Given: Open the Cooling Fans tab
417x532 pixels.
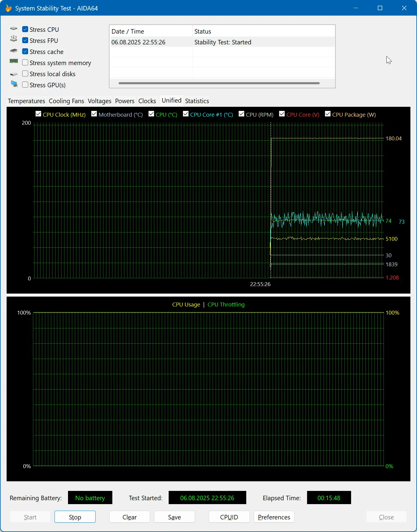Looking at the screenshot, I should click(66, 101).
